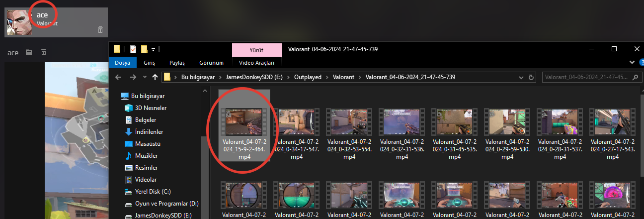Click the trash icon on the ace Valorant card
This screenshot has height=219, width=644.
pyautogui.click(x=100, y=30)
